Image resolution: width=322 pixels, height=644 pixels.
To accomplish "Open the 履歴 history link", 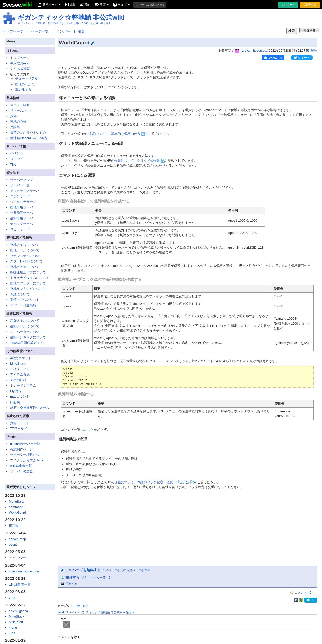I will click(314, 51).
